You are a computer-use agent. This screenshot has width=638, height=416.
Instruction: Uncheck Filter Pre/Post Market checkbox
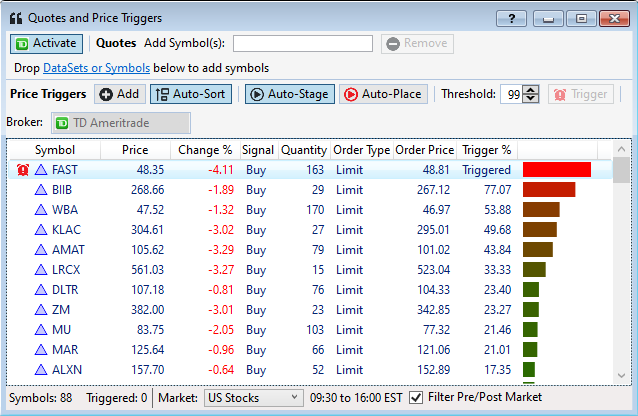pos(416,397)
